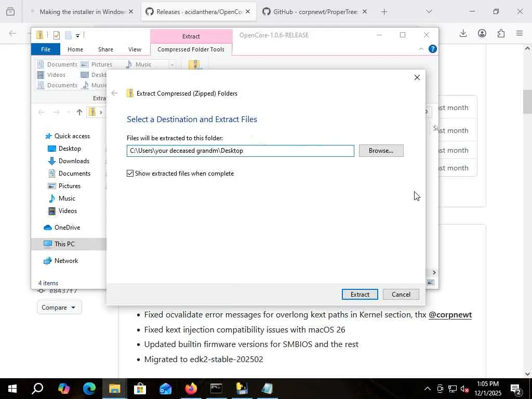
Task: Open the Windows Start menu
Action: 12,389
